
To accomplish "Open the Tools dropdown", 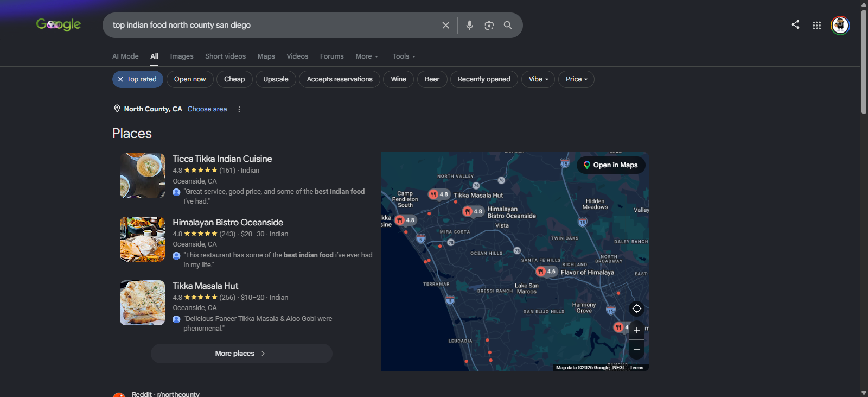I will 404,56.
